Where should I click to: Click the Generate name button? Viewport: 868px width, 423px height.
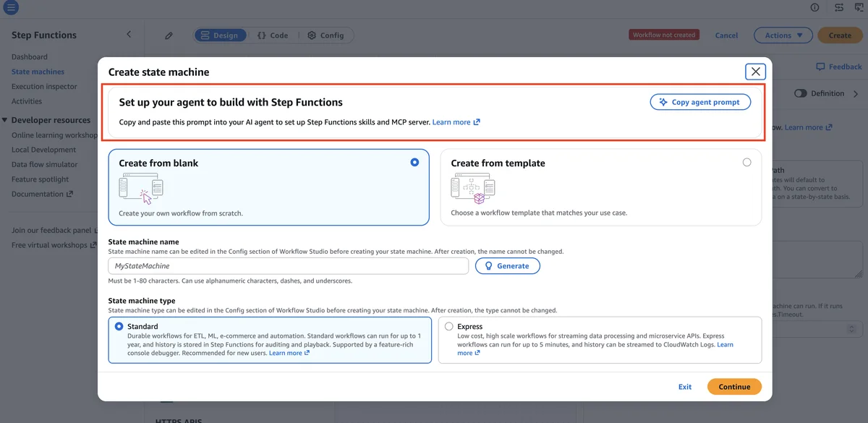point(507,266)
